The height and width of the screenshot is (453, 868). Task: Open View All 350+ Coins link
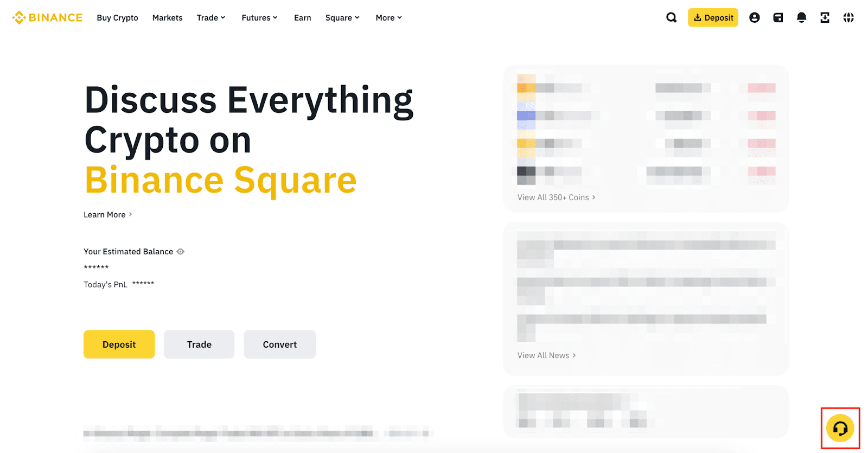556,197
